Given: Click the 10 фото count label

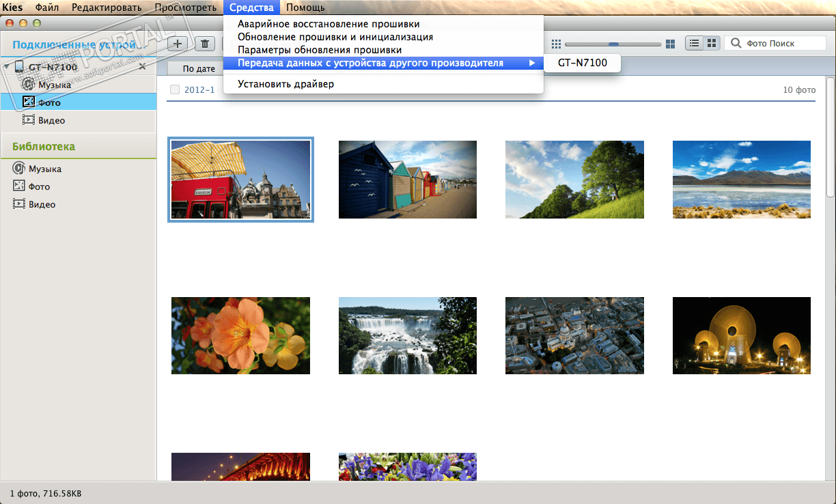Looking at the screenshot, I should (799, 89).
